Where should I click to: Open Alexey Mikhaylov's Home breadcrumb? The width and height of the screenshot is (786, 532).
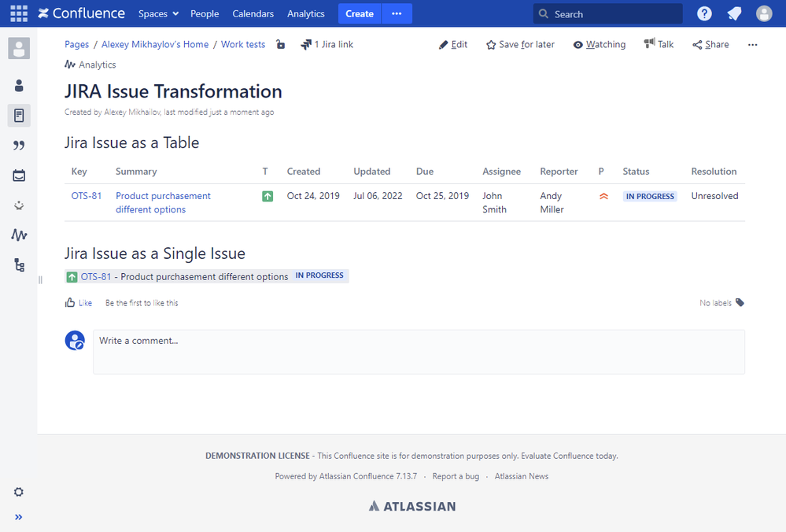(155, 44)
